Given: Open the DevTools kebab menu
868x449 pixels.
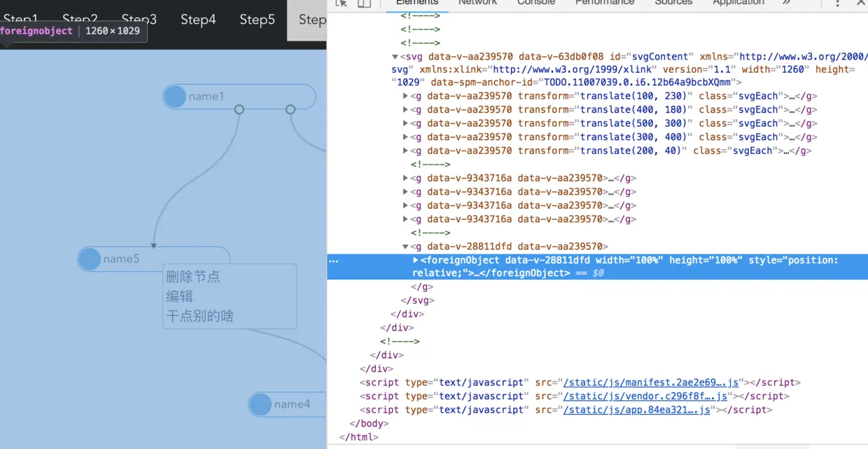Looking at the screenshot, I should (x=838, y=4).
